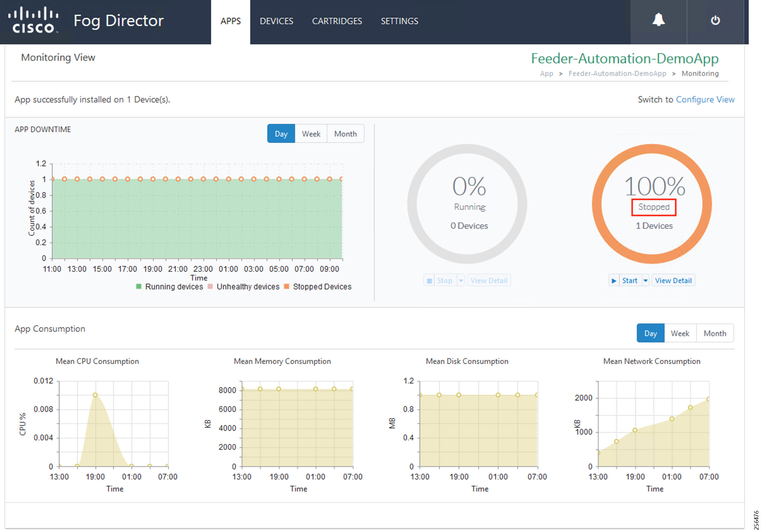The width and height of the screenshot is (762, 532).
Task: Click the play icon beside Start
Action: [614, 281]
